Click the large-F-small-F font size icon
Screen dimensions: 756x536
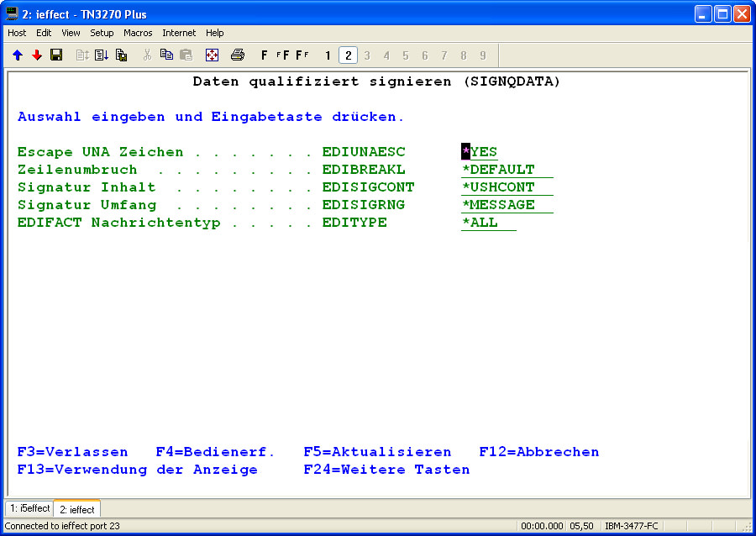(x=302, y=55)
